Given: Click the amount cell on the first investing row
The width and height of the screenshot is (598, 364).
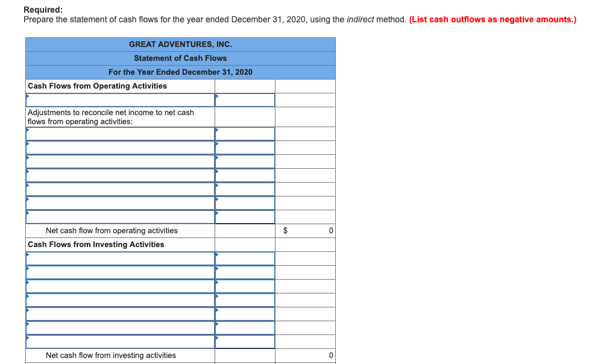Looking at the screenshot, I should tap(244, 258).
